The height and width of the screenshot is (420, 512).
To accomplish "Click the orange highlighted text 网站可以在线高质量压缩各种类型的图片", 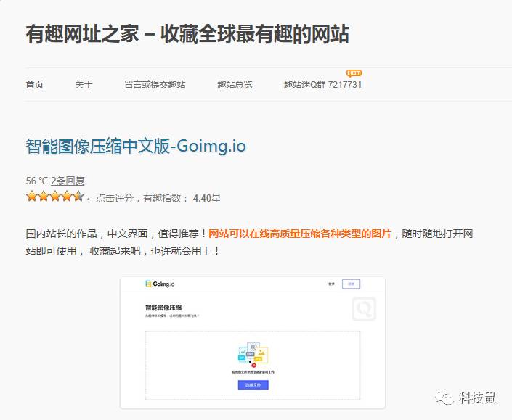I will tap(300, 234).
